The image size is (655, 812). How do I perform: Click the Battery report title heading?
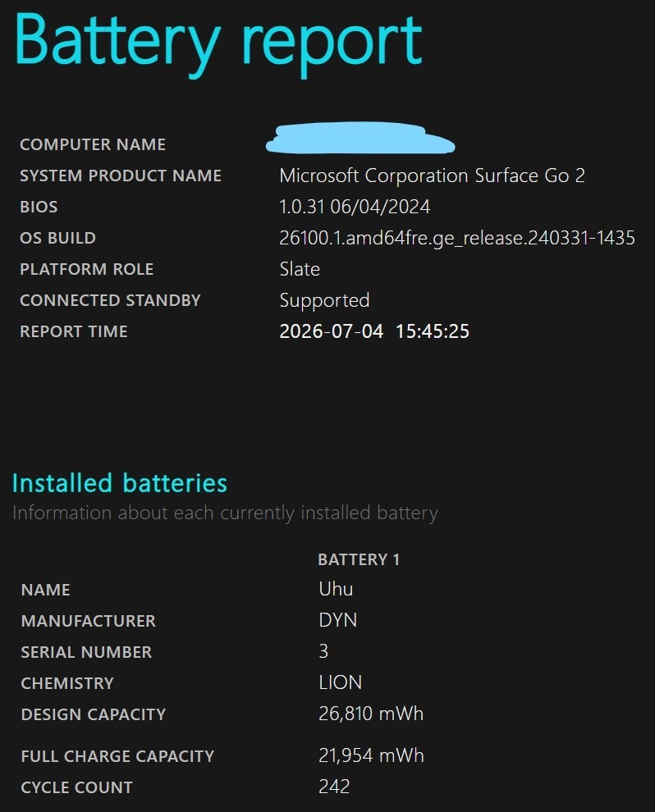click(x=218, y=43)
